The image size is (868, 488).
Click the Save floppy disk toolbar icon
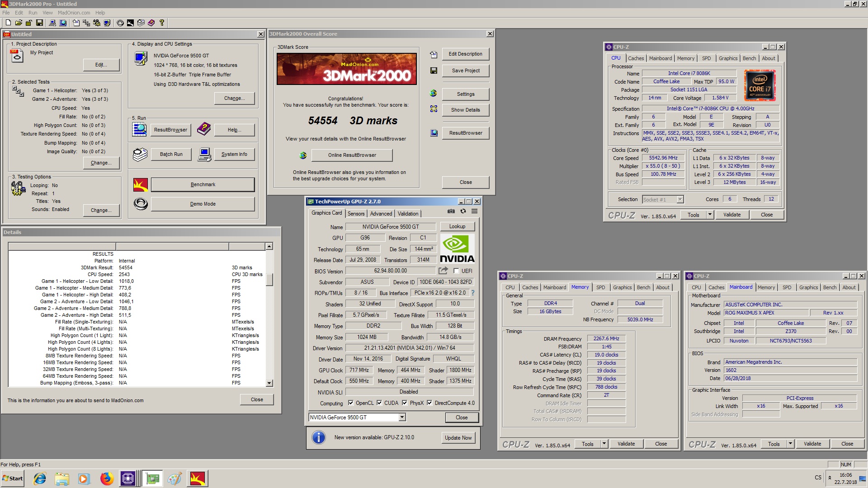39,23
